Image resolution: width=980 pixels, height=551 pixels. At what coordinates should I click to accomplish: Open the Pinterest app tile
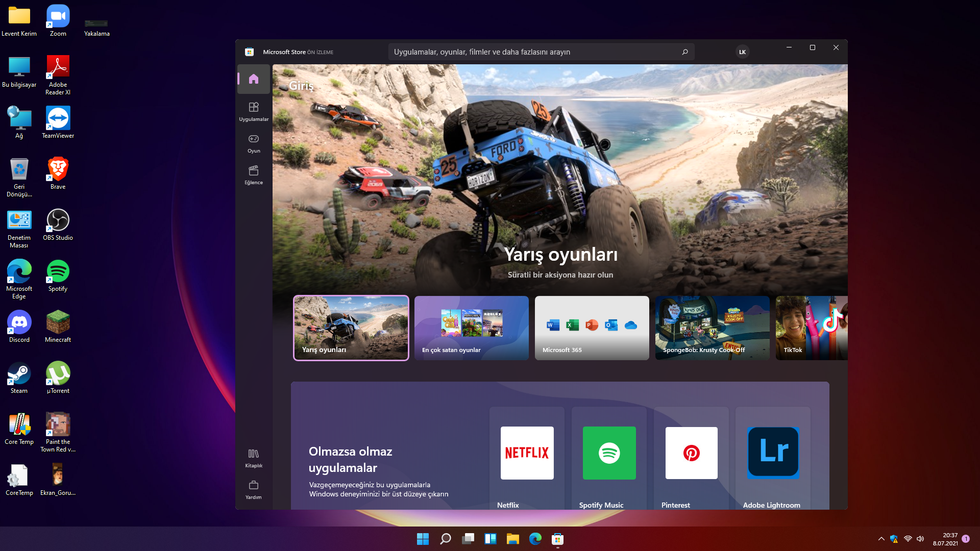[691, 453]
